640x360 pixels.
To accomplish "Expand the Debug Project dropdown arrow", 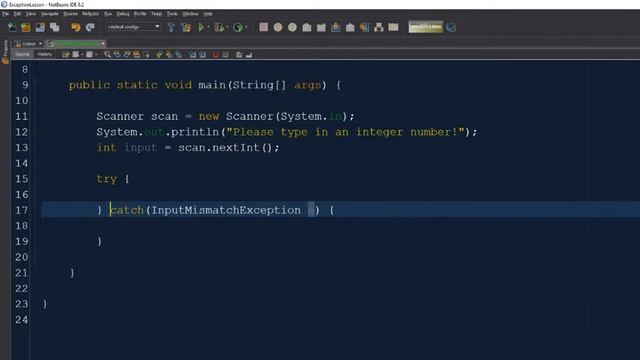I will click(x=227, y=27).
